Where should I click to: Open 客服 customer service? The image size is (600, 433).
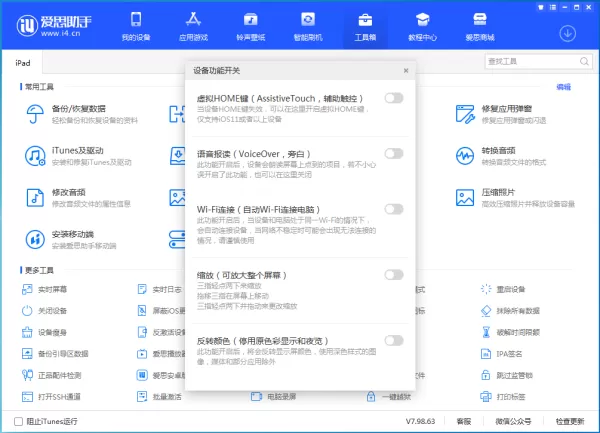(x=464, y=422)
